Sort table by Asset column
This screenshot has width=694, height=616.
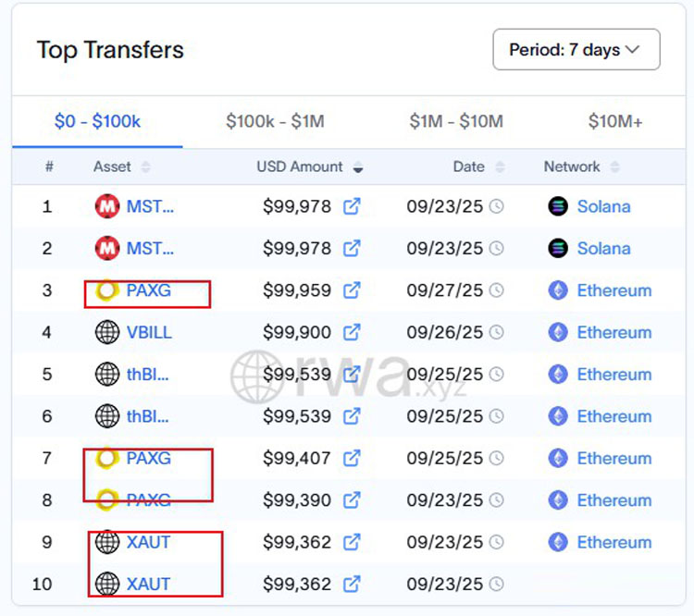(x=145, y=167)
